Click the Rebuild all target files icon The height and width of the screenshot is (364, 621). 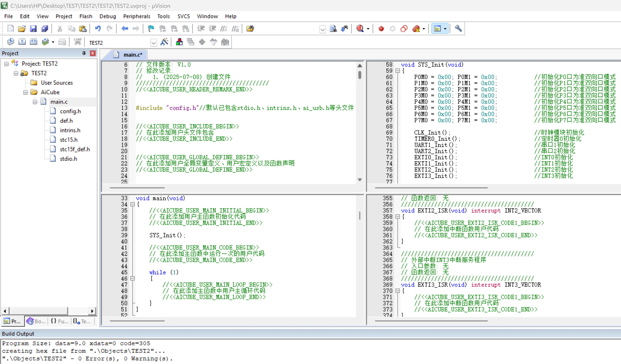click(33, 42)
